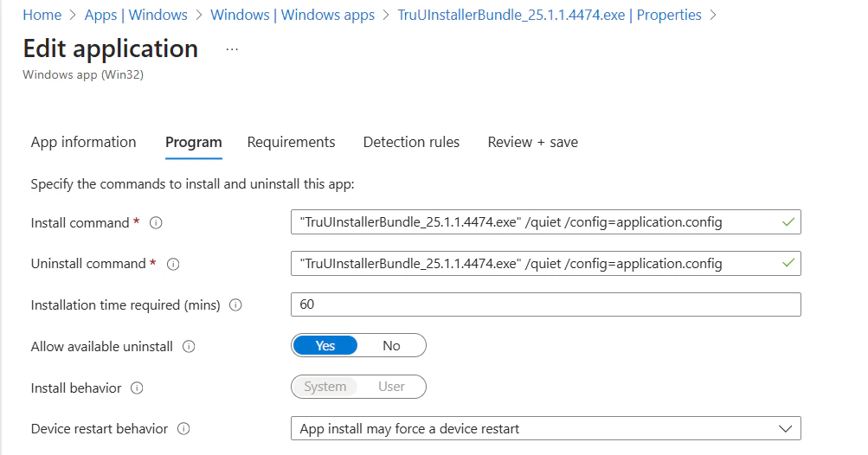Click the 'Uninstall command' label
This screenshot has width=868, height=455.
pos(88,264)
